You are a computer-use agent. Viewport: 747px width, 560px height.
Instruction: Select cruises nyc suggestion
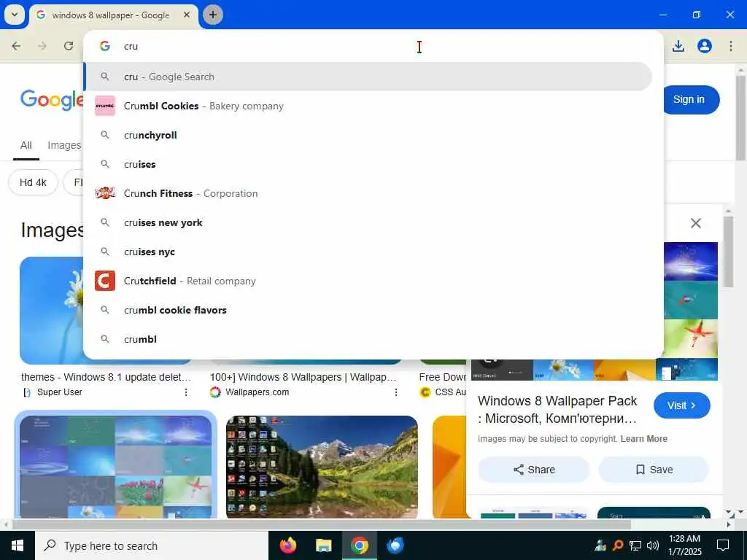368,252
